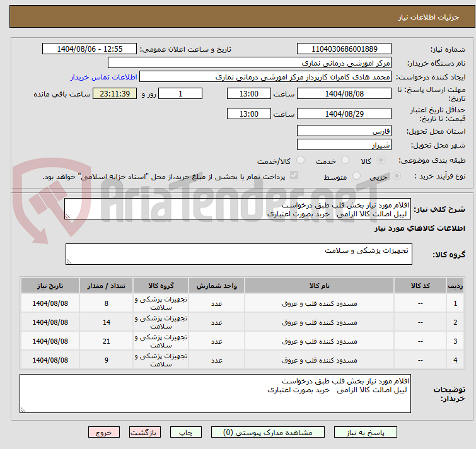Click the نام کالا column header
Screen dimensions: 476x449
pyautogui.click(x=319, y=286)
